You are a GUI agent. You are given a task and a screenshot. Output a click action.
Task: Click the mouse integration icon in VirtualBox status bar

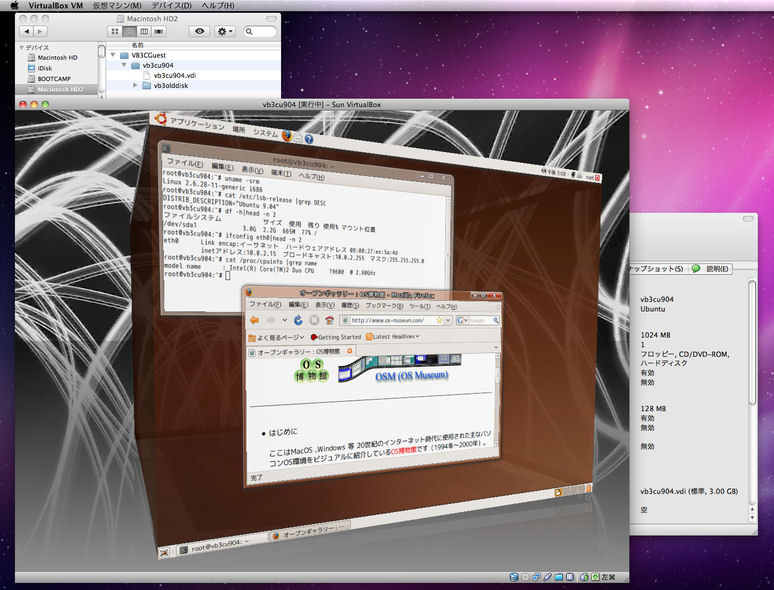pyautogui.click(x=584, y=577)
